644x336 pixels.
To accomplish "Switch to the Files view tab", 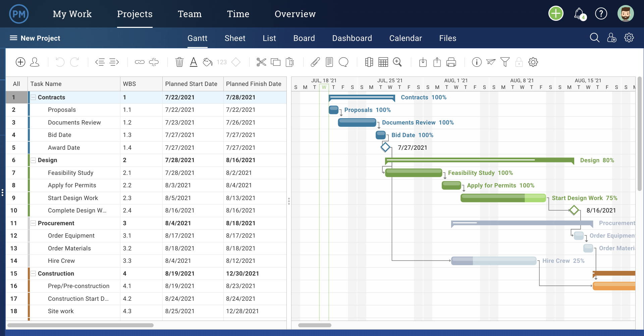I will click(x=448, y=38).
